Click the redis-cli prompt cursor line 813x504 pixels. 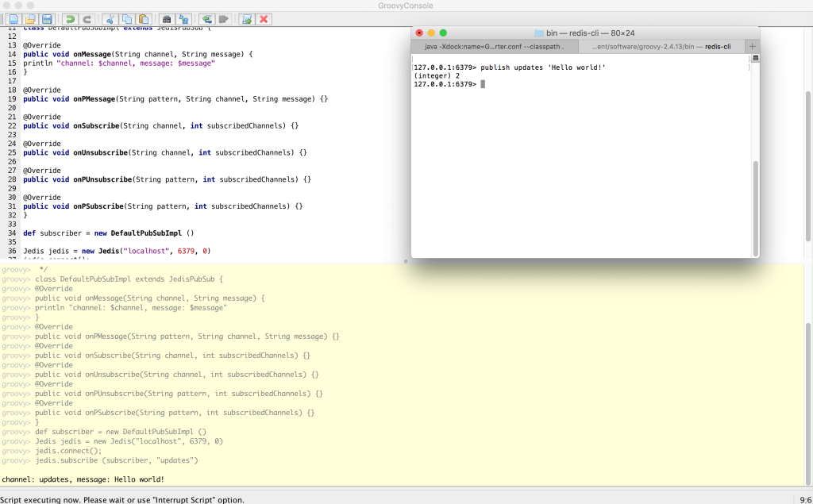point(449,84)
